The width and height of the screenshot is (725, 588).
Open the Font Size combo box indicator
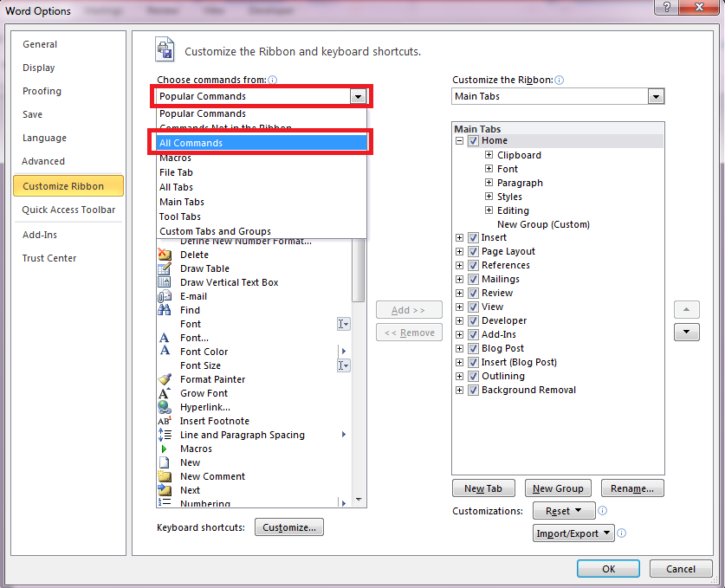point(343,365)
